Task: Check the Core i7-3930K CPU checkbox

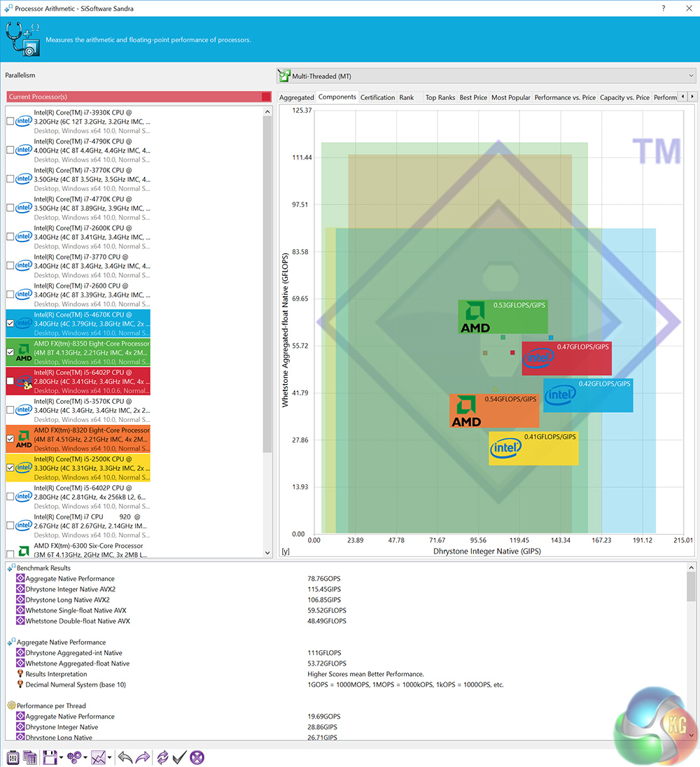Action: pos(10,121)
